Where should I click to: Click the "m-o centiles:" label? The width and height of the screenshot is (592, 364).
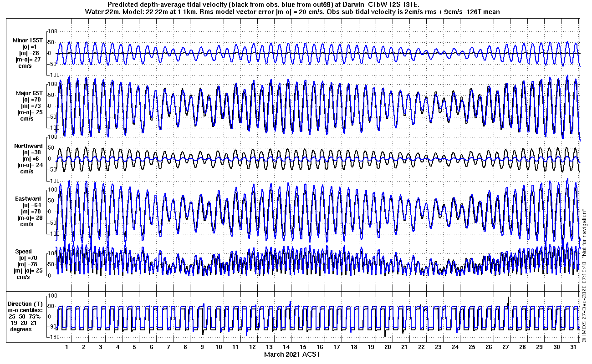pyautogui.click(x=26, y=310)
